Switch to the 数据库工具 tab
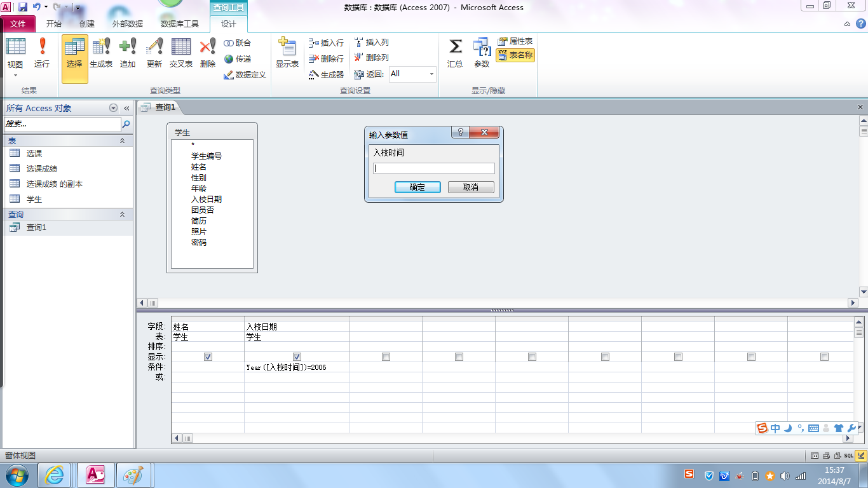The image size is (868, 488). point(180,24)
